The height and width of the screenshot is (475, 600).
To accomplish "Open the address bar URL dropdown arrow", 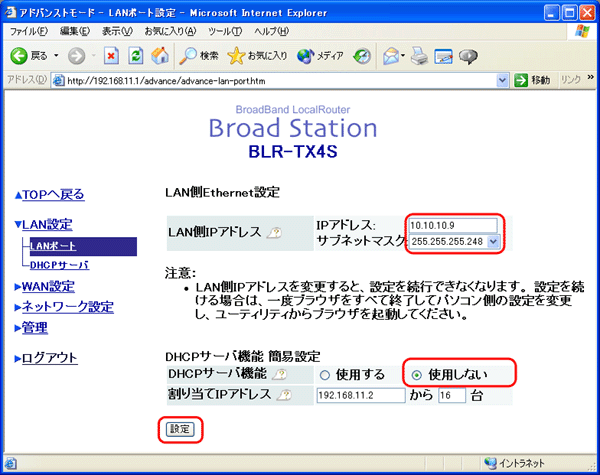I will coord(502,81).
